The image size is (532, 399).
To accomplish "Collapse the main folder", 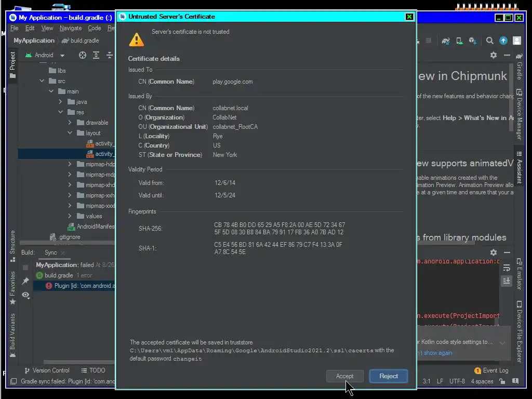I will pos(51,91).
